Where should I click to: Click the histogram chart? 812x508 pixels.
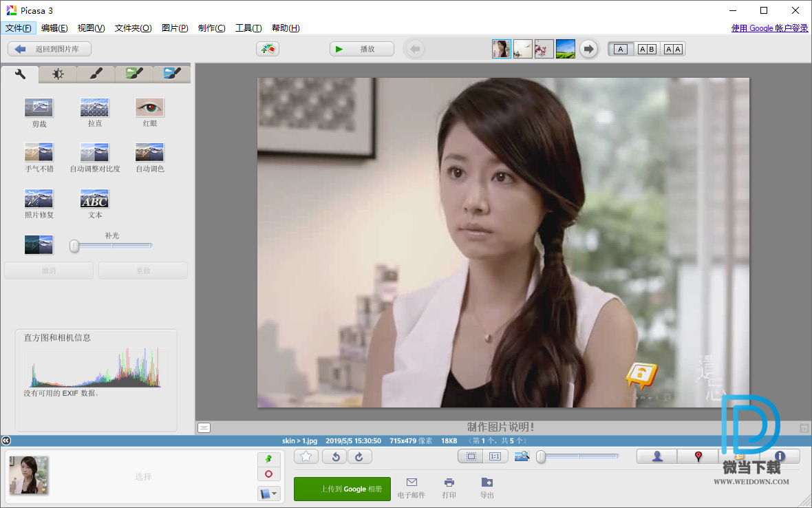point(96,367)
